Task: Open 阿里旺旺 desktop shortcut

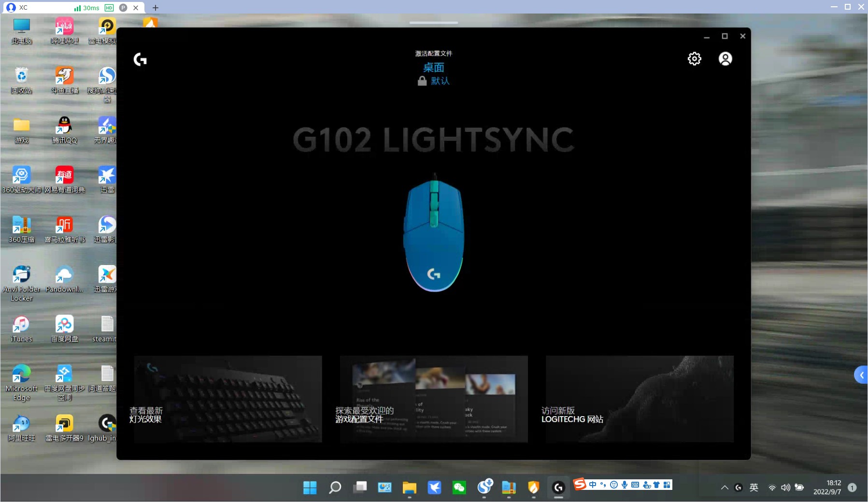Action: pos(22,428)
